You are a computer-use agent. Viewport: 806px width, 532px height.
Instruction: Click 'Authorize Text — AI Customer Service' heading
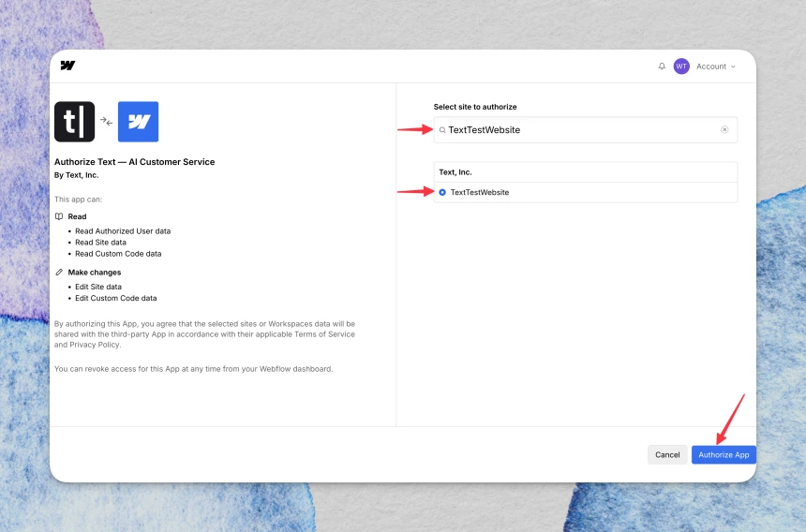135,162
